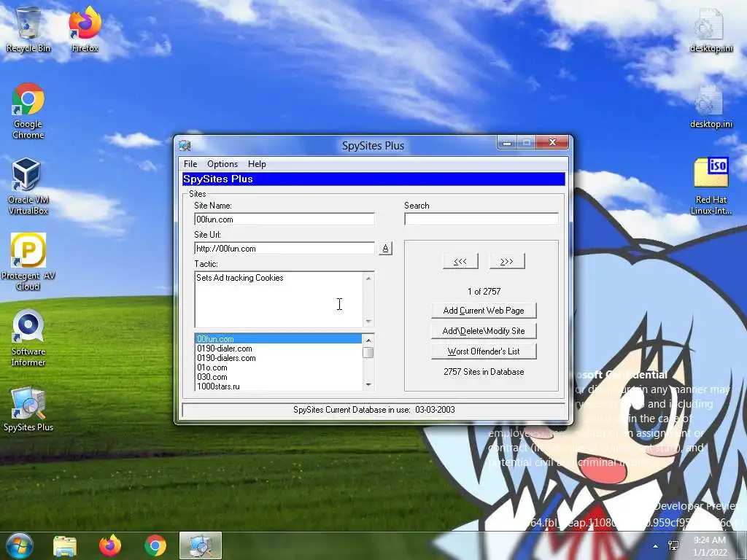Show hidden system tray icons arrow
Viewport: 747px width, 560px height.
tap(656, 546)
